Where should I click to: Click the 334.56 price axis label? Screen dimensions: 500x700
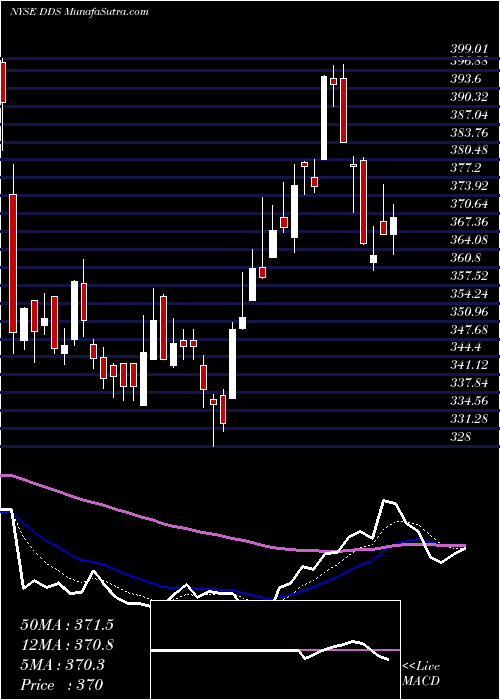coord(469,400)
